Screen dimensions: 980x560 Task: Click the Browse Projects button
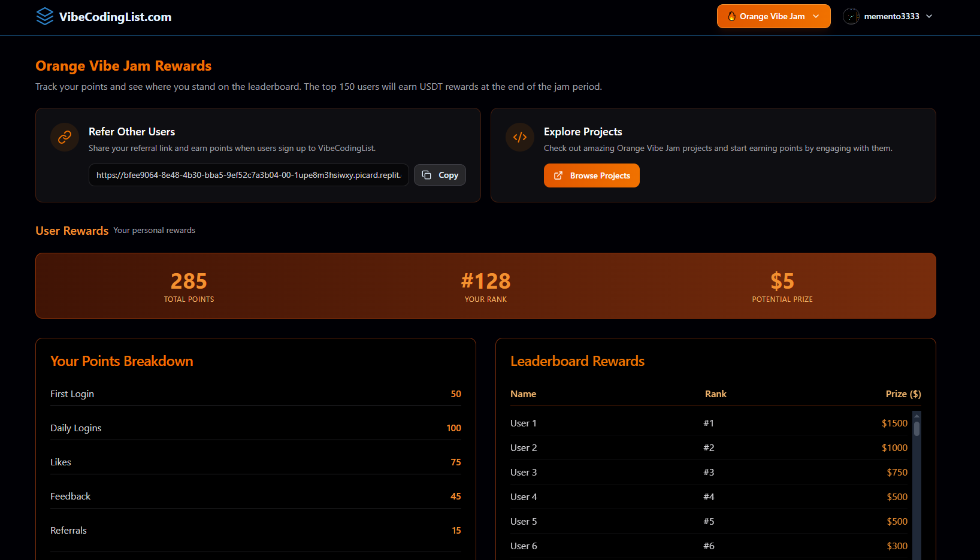tap(591, 175)
